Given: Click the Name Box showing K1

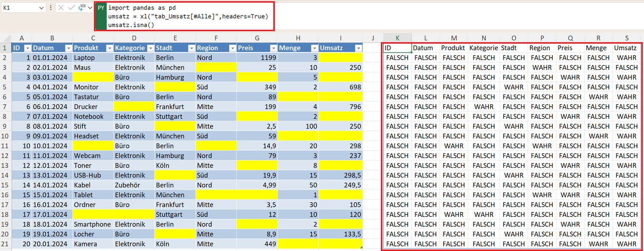Looking at the screenshot, I should click(19, 8).
